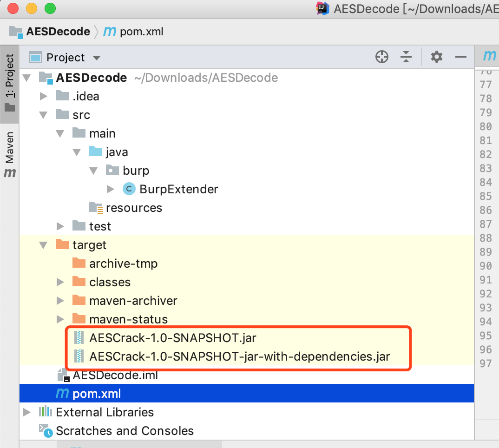499x448 pixels.
Task: Click the yellow minimize window button
Action: (x=32, y=8)
